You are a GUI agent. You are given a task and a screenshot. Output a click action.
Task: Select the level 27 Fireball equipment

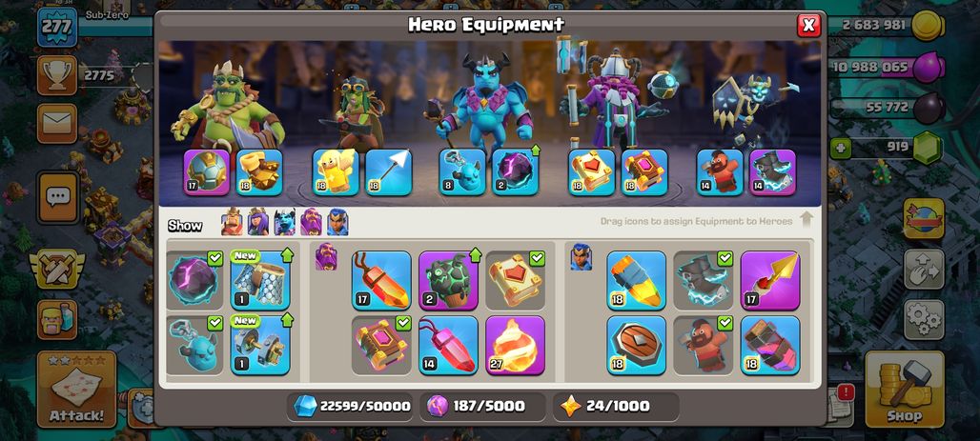pyautogui.click(x=515, y=345)
